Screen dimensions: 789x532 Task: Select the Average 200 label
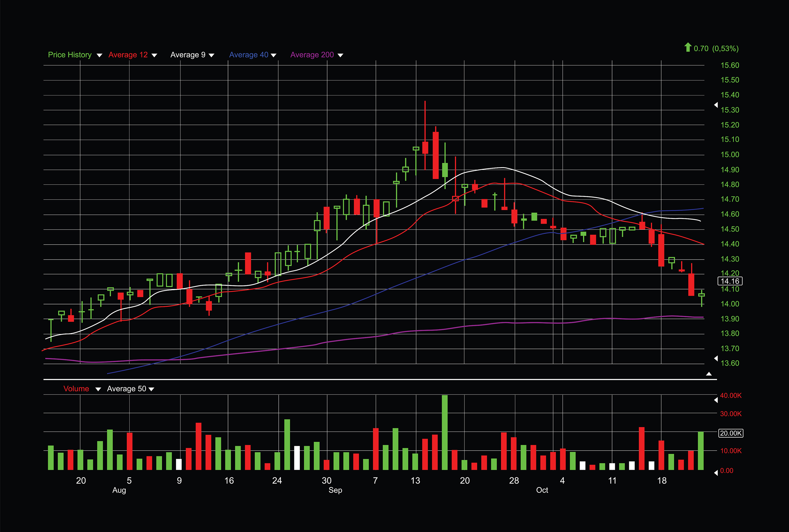coord(312,55)
